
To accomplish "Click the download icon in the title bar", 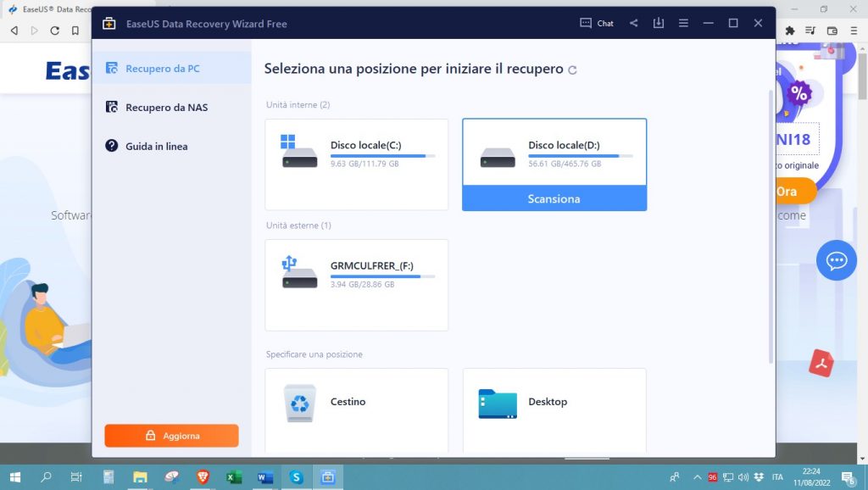I will 659,23.
